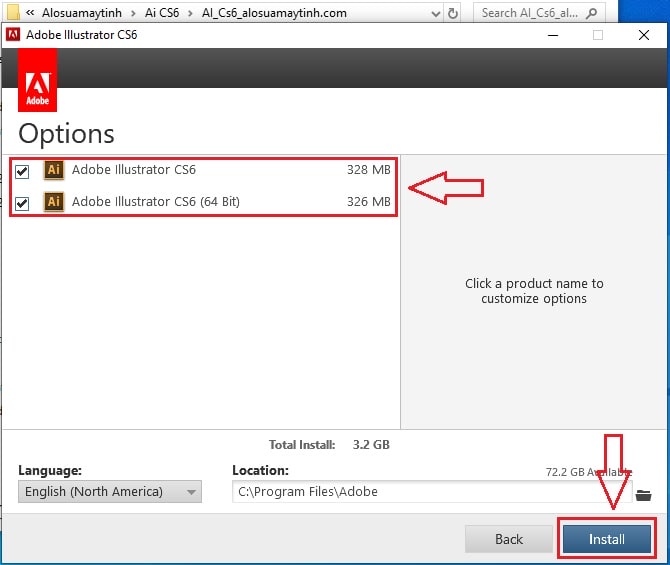Click the Ai icon beside Adobe Illustrator CS6 328 MB
This screenshot has width=670, height=565.
point(54,170)
